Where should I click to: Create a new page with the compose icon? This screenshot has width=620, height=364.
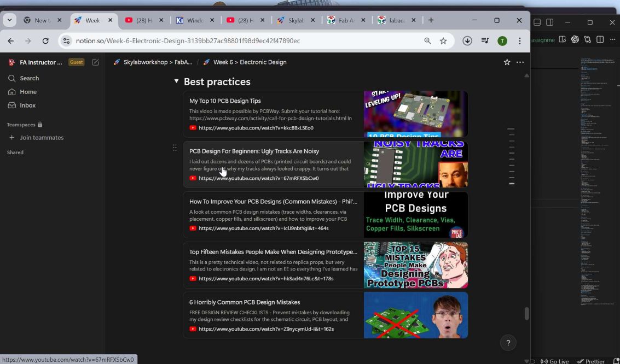pos(95,62)
